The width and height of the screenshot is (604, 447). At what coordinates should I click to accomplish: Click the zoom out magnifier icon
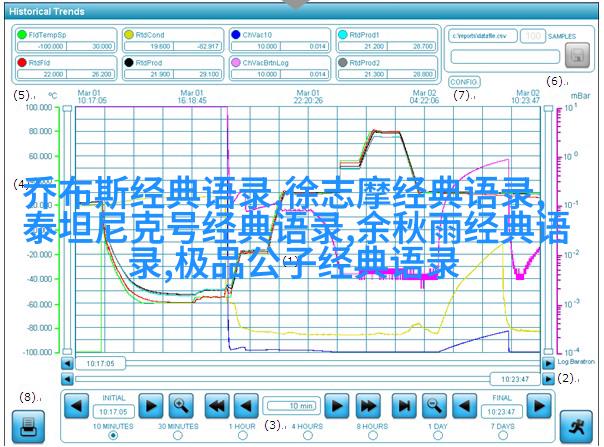pyautogui.click(x=435, y=406)
